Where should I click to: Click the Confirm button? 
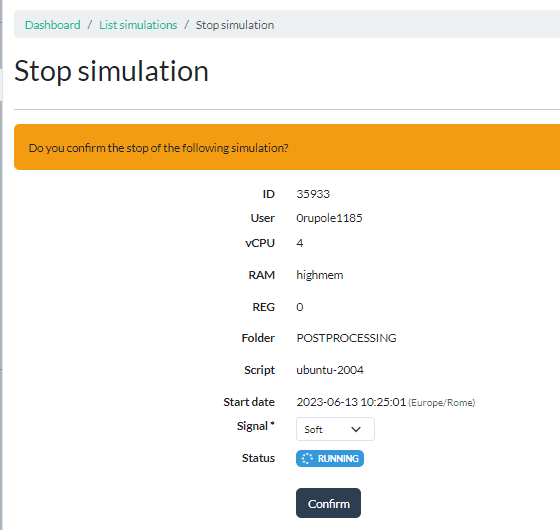click(328, 503)
